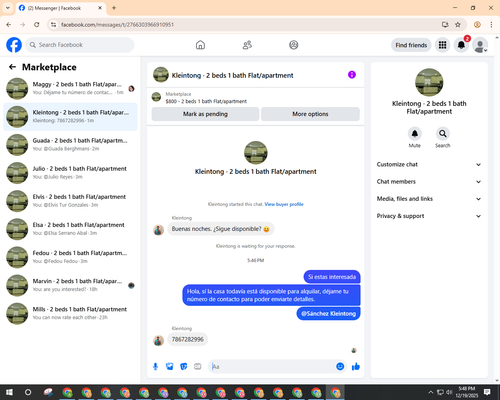Click the back arrow beside Marketplace
Screen dimensions: 500x400
coord(12,67)
